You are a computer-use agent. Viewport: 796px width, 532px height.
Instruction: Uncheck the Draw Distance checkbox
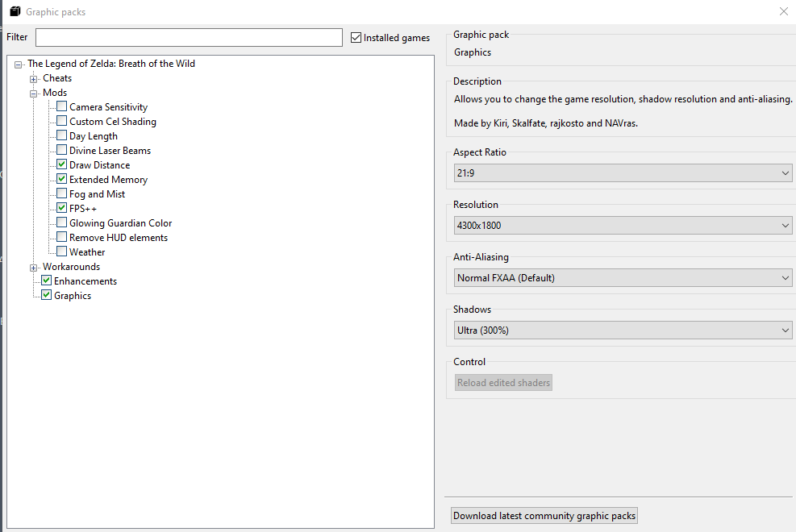(61, 164)
